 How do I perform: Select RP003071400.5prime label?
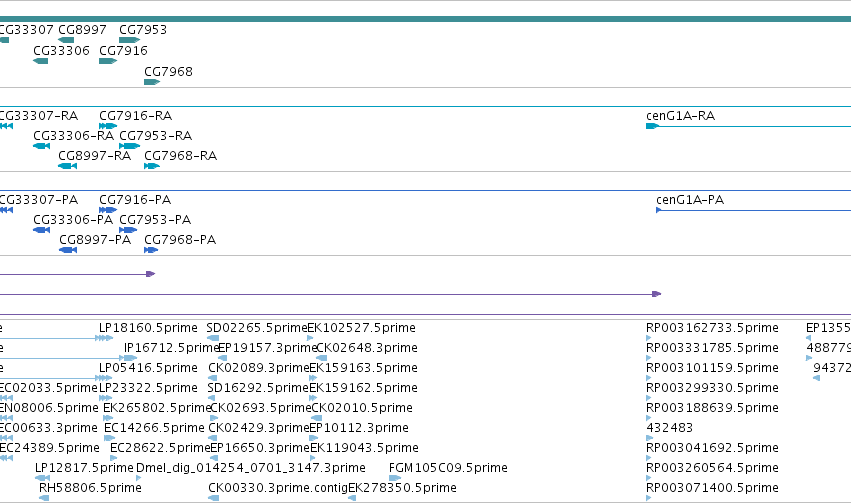pos(712,488)
